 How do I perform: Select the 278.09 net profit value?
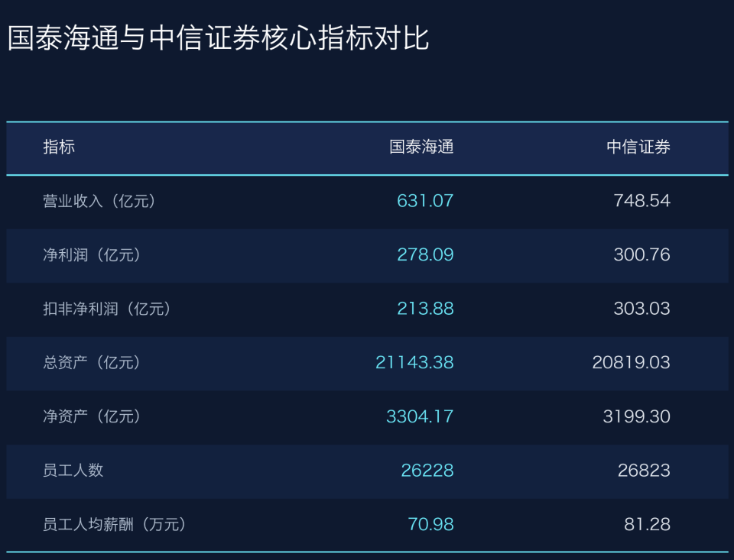coord(425,255)
